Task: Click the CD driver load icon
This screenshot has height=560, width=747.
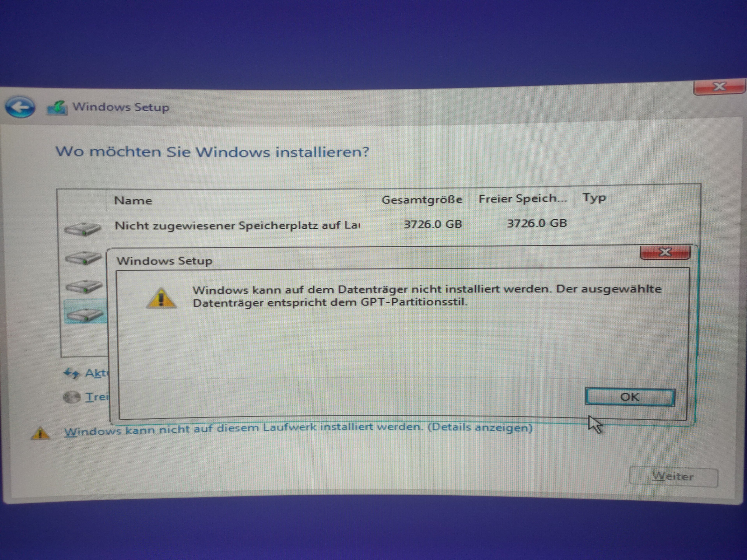Action: (72, 397)
